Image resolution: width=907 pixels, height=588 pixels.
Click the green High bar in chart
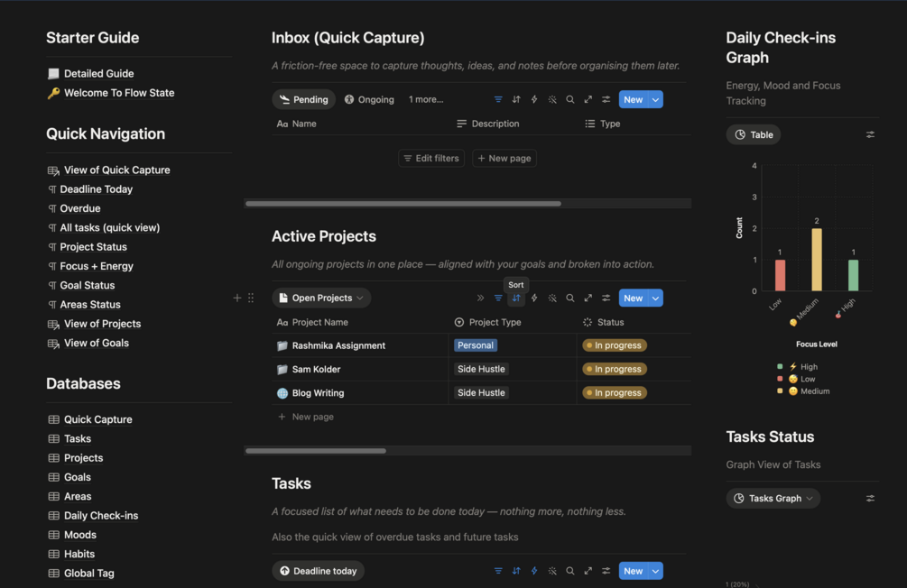pos(853,275)
